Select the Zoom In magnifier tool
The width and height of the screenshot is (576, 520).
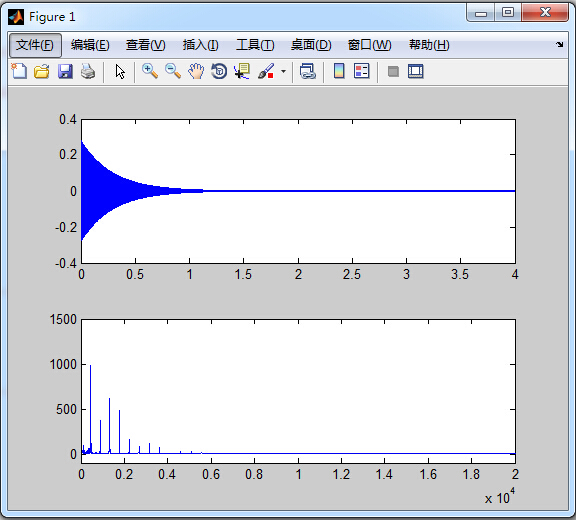click(x=150, y=71)
